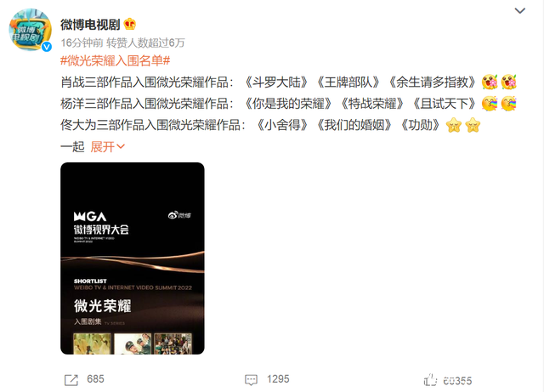Open the comments speech bubble icon
This screenshot has width=544, height=392.
click(x=251, y=380)
